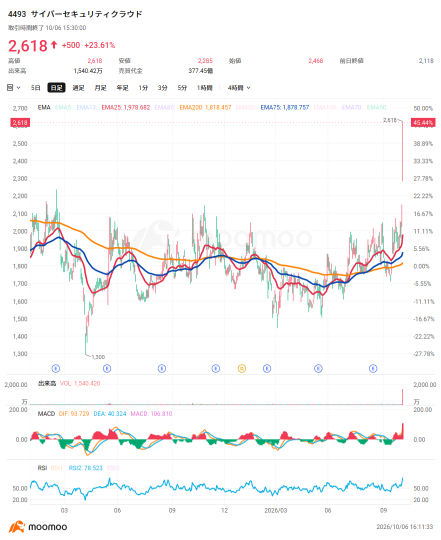Click the red 45.44% tag on right axis
Image resolution: width=441 pixels, height=540 pixels.
[x=423, y=123]
